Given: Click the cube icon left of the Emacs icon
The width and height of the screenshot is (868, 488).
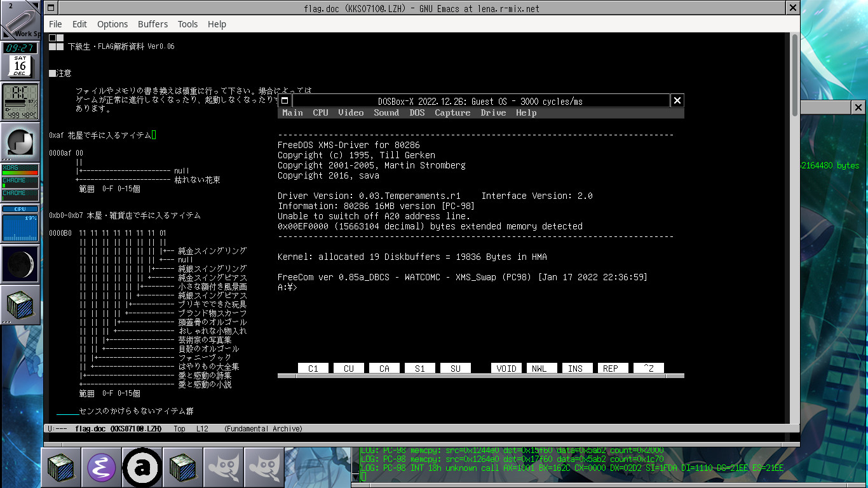Looking at the screenshot, I should (61, 468).
